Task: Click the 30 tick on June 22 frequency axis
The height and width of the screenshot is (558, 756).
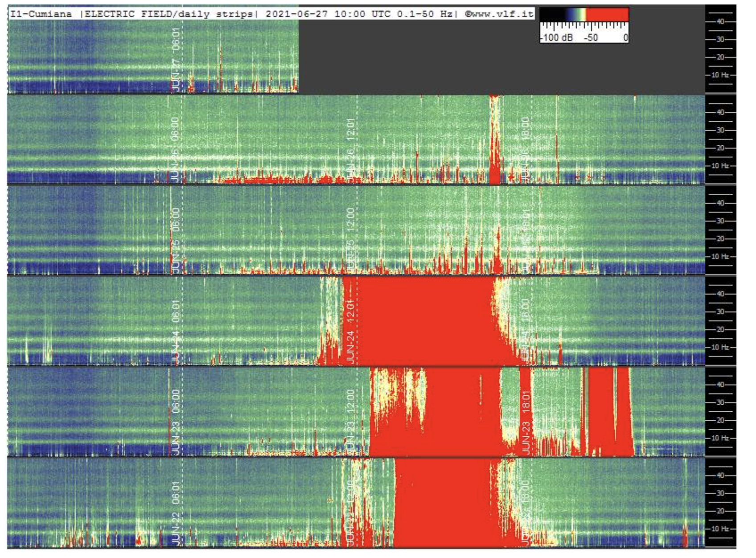Action: click(x=720, y=493)
